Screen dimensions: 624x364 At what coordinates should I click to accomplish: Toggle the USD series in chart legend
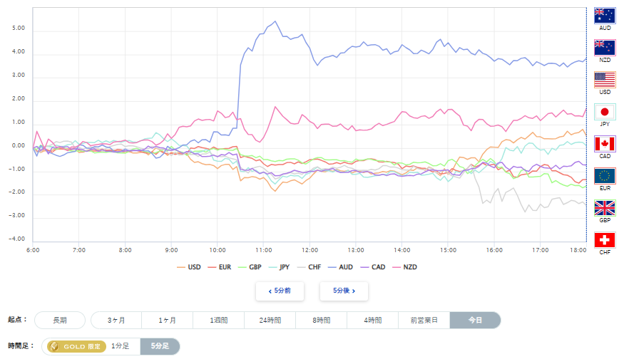coord(189,267)
